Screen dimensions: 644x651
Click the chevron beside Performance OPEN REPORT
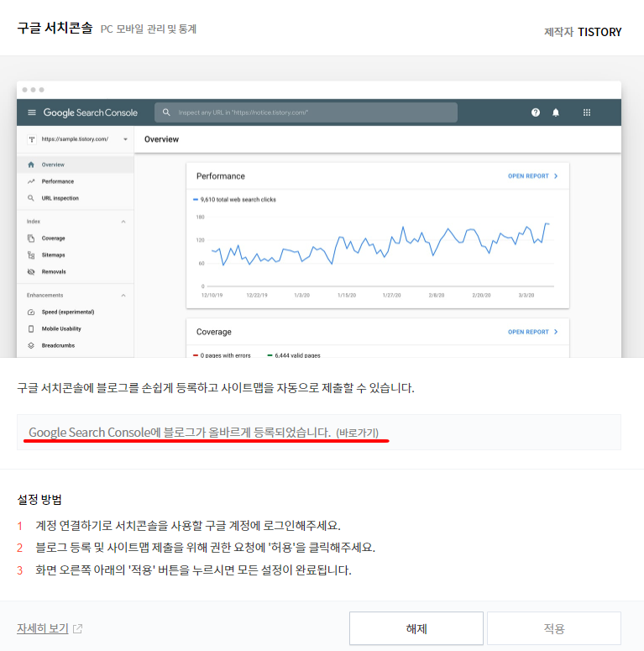pos(556,176)
